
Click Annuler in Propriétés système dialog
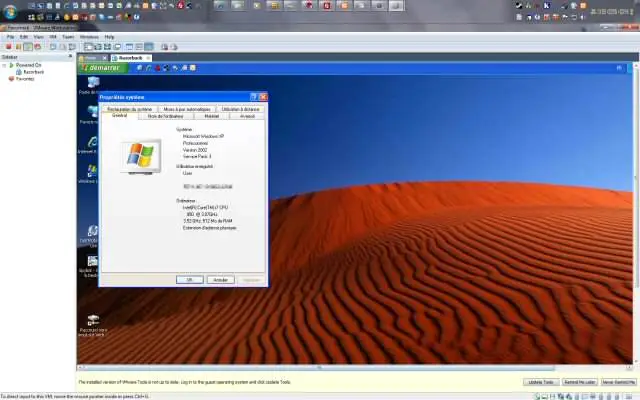220,280
